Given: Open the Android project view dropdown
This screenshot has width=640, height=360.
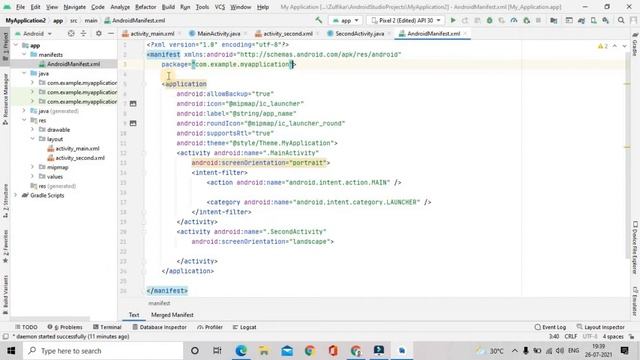Looking at the screenshot, I should [33, 33].
